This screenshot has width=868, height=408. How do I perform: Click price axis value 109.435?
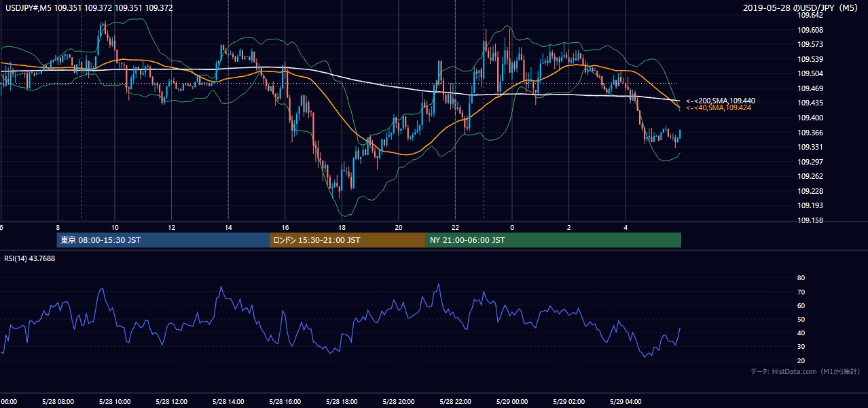pyautogui.click(x=810, y=103)
